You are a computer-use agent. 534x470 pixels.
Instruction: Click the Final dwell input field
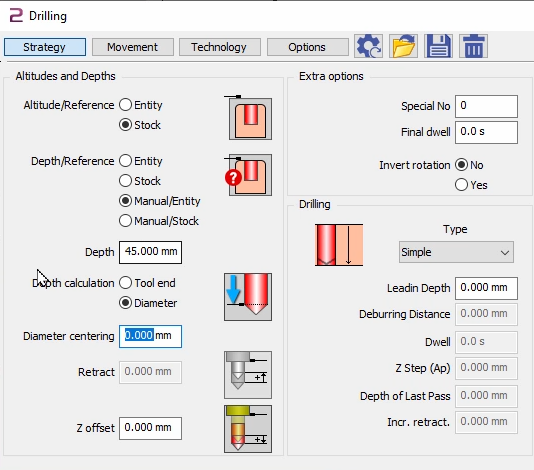(486, 132)
